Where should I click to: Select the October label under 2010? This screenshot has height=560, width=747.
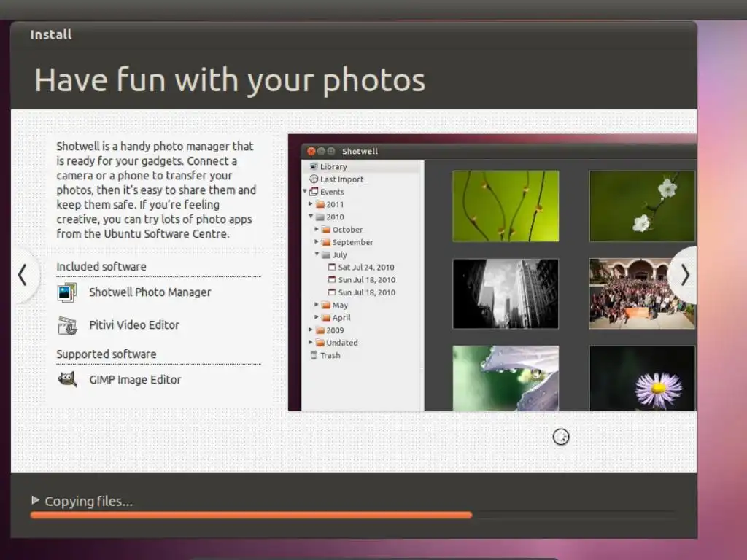pyautogui.click(x=347, y=230)
